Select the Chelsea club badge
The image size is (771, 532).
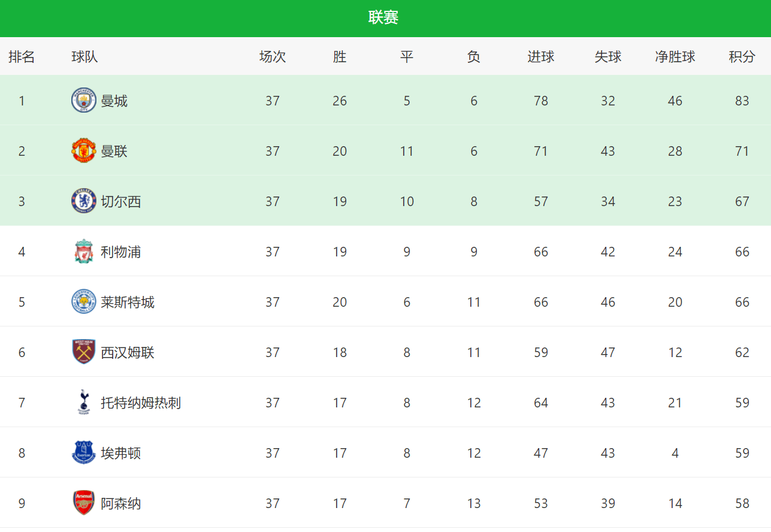click(83, 201)
